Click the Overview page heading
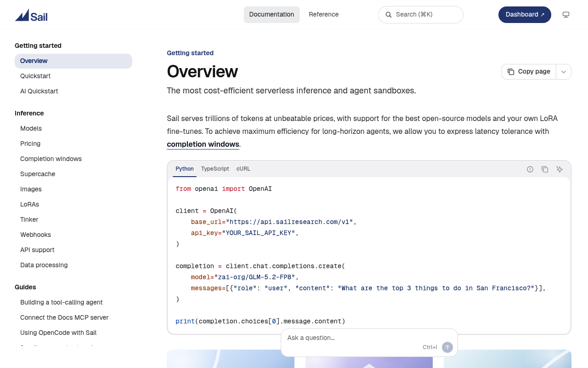The image size is (588, 368). click(202, 72)
